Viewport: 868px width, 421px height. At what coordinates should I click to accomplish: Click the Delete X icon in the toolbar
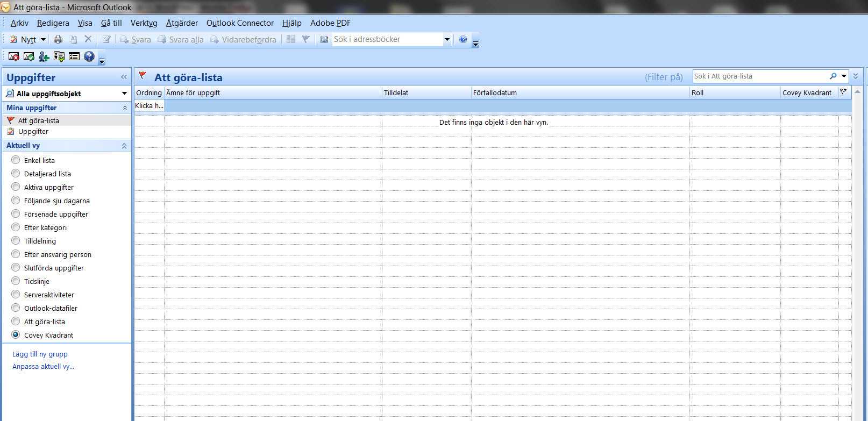[x=88, y=39]
